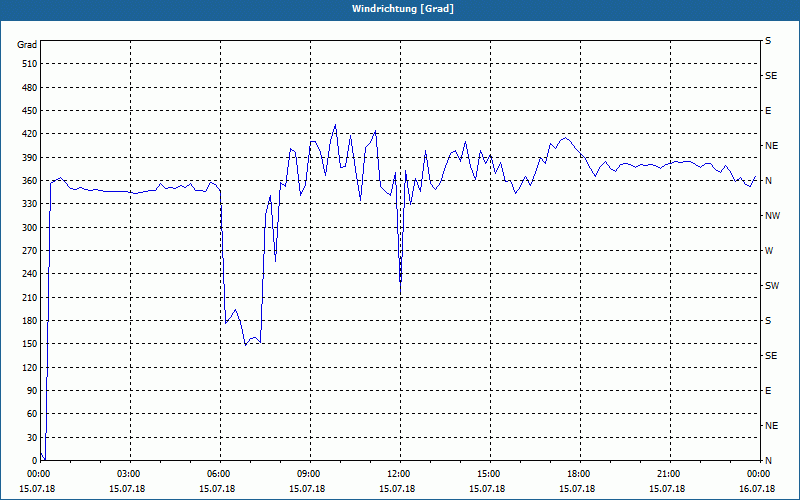Click the '00:00' label above date 16.07.18
The height and width of the screenshot is (500, 800).
coord(759,474)
